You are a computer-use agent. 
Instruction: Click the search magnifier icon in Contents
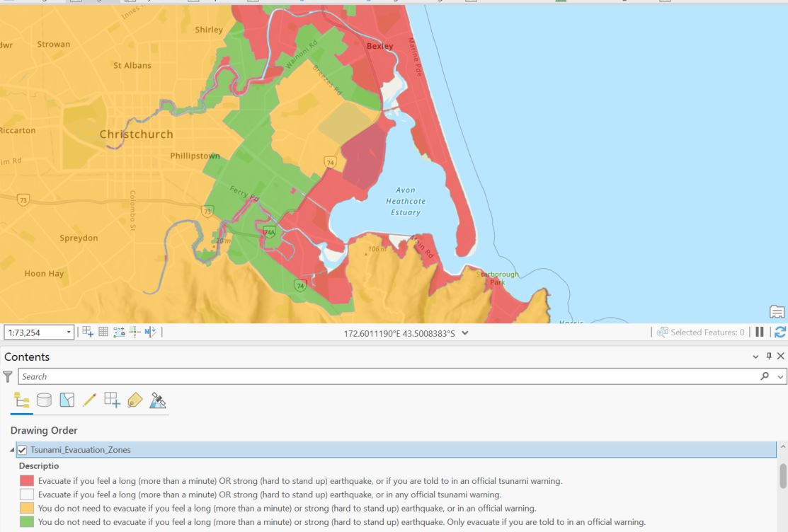click(765, 376)
